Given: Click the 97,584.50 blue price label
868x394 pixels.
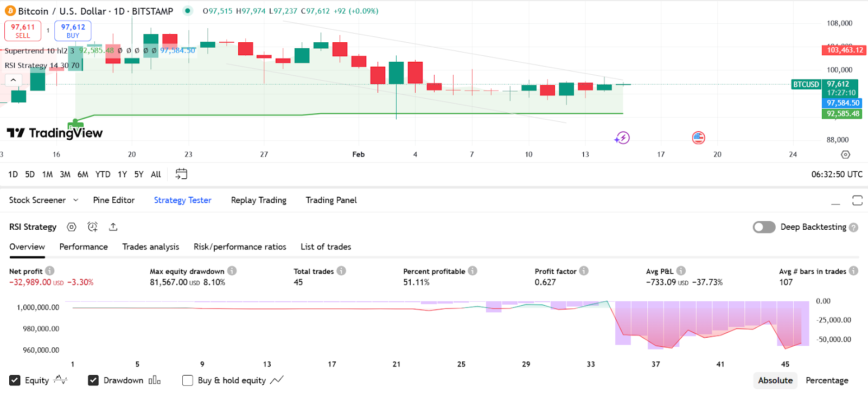Looking at the screenshot, I should click(x=842, y=103).
